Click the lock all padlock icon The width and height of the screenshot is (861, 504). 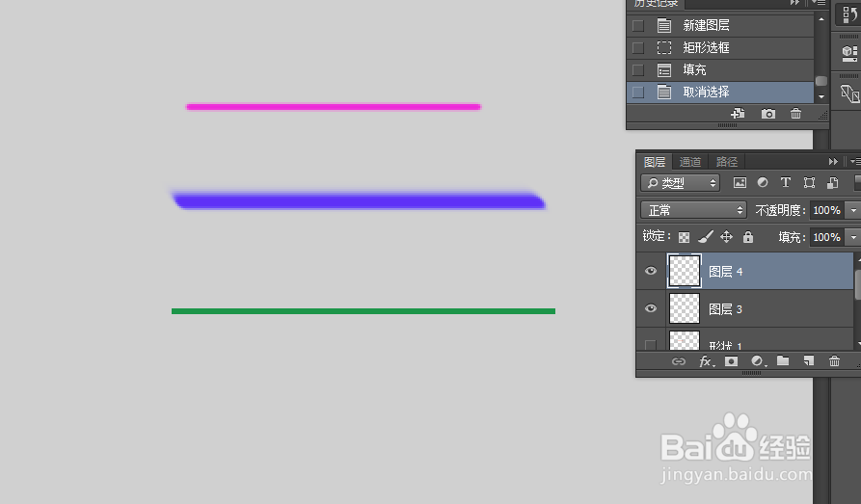click(x=748, y=237)
